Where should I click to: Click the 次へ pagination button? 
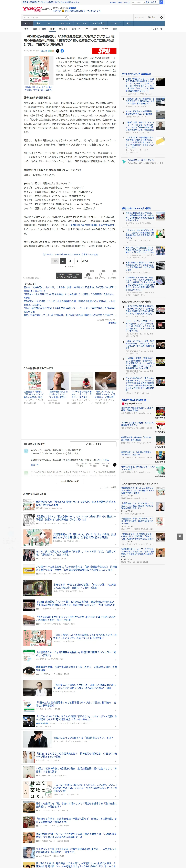click(x=85, y=261)
